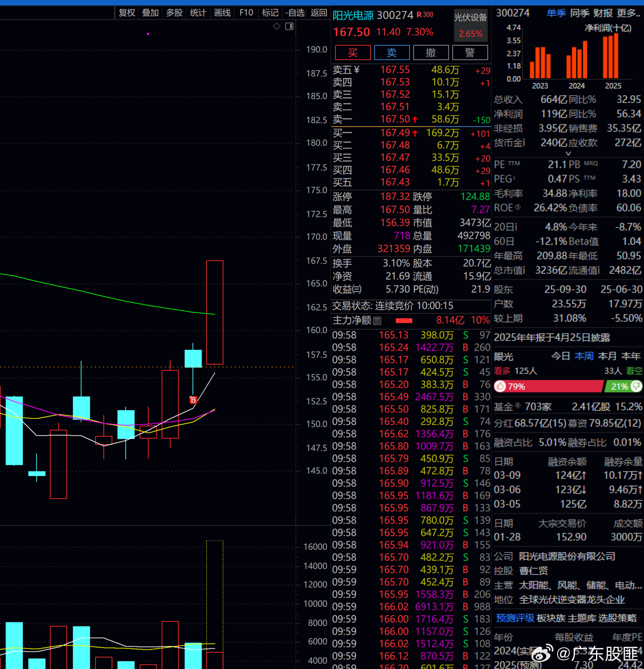Select the 今日 sentiment period
The image size is (644, 669).
(x=560, y=356)
